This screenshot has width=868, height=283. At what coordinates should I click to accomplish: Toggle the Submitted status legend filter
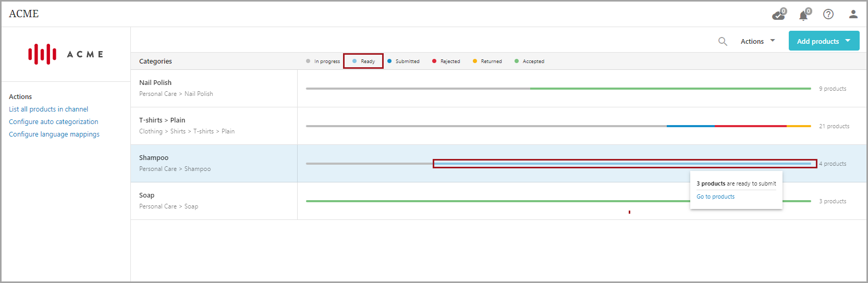pyautogui.click(x=403, y=61)
